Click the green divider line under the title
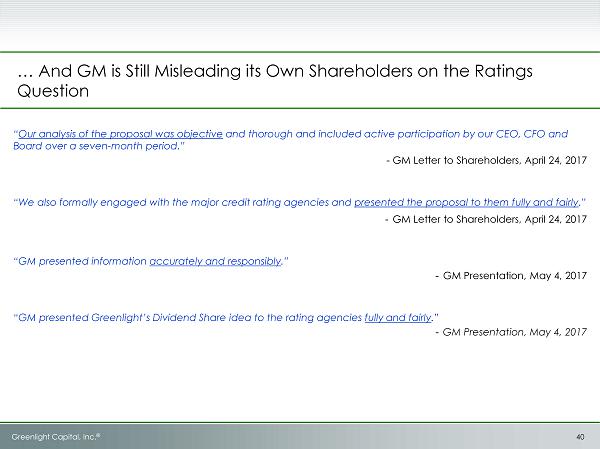This screenshot has height=449, width=600. [300, 110]
